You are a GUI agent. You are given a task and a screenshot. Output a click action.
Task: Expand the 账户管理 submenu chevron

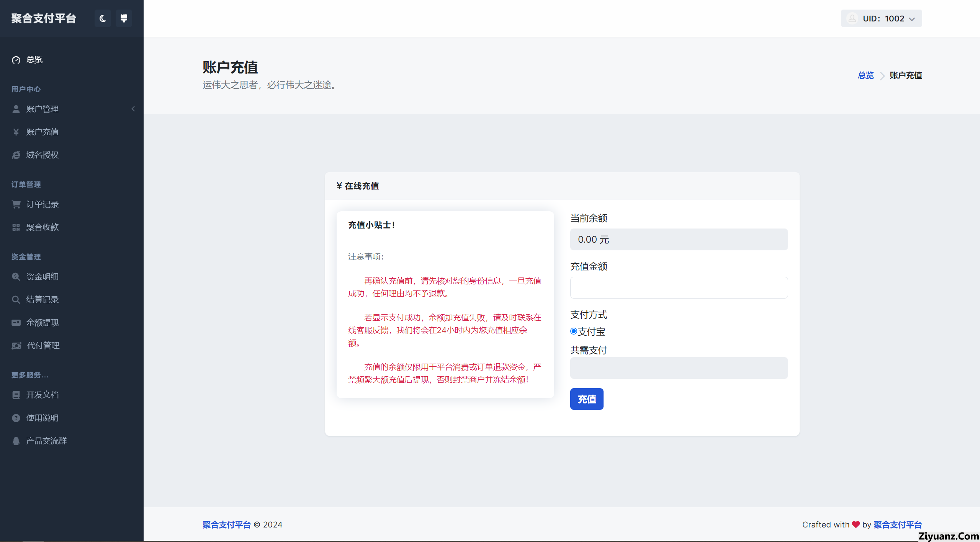tap(133, 109)
